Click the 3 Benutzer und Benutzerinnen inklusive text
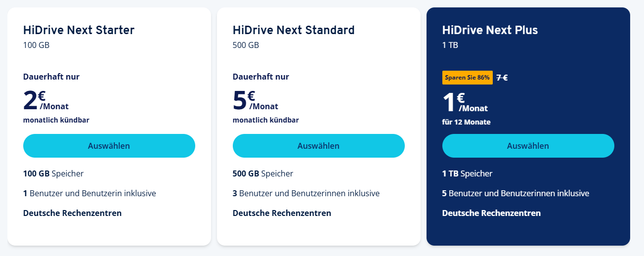Screen dimensions: 644x256 point(306,193)
